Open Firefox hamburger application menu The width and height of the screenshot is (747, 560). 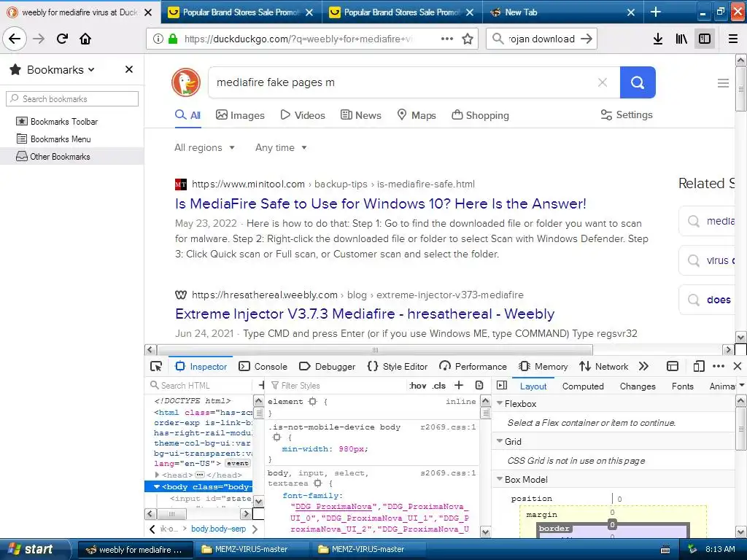[x=733, y=39]
